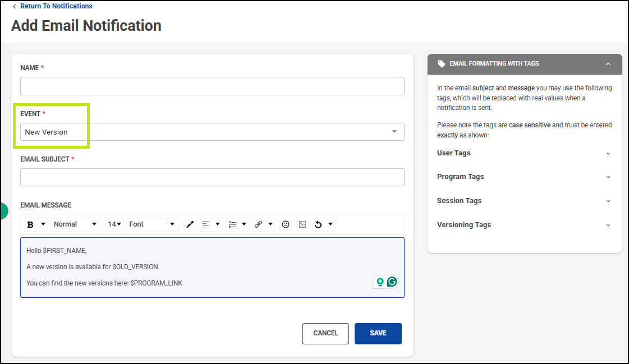Viewport: 629px width, 364px height.
Task: Open the font size 14 dropdown
Action: pos(114,224)
